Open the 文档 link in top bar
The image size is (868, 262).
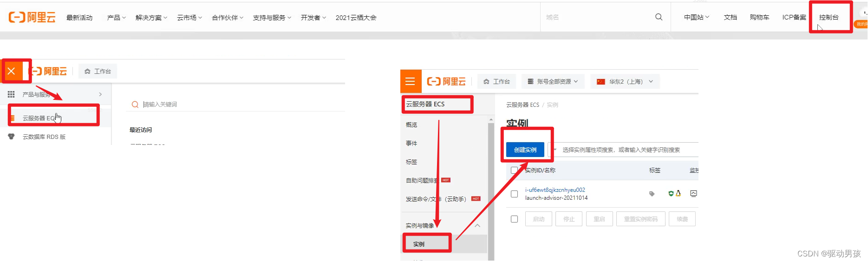coord(731,17)
